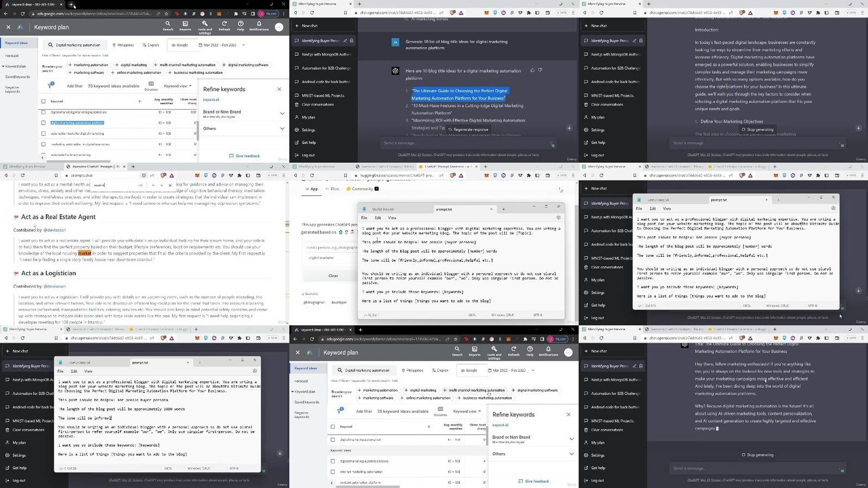Open Keyword view dropdown in bottom-middle frame
The height and width of the screenshot is (488, 868).
pos(467,411)
